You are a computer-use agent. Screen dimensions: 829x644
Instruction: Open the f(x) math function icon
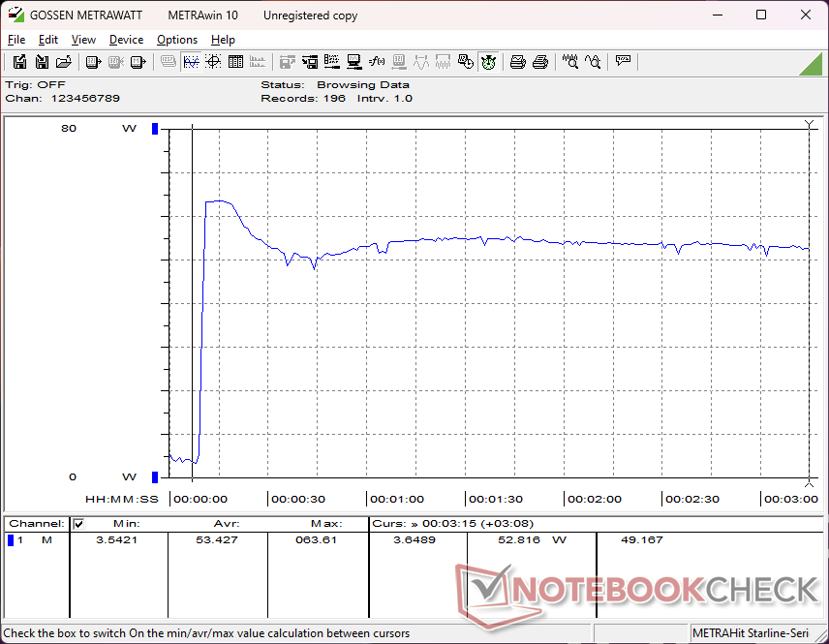[x=377, y=62]
